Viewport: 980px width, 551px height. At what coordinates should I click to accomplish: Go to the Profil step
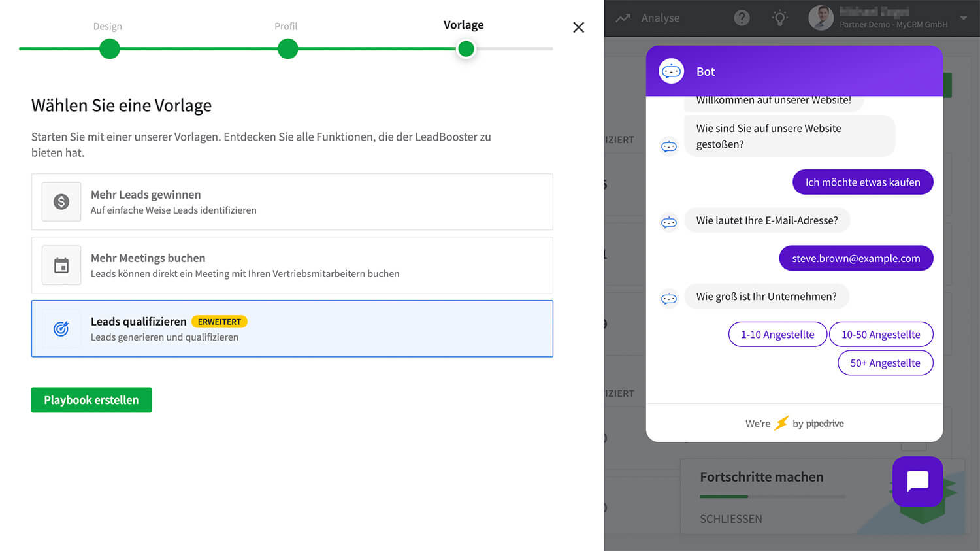point(287,48)
